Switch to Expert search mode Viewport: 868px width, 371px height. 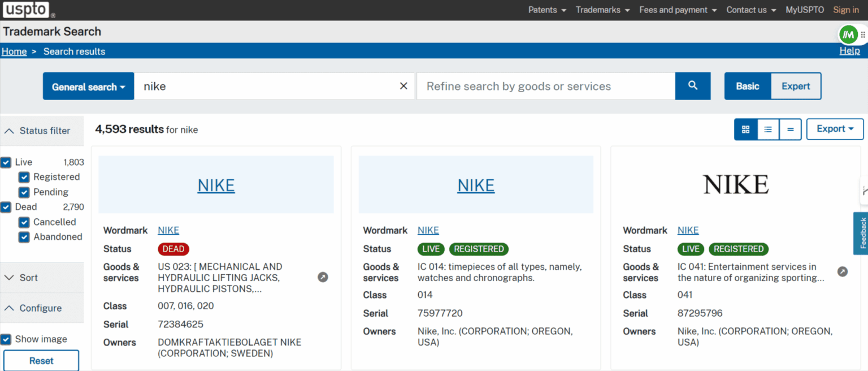[795, 86]
